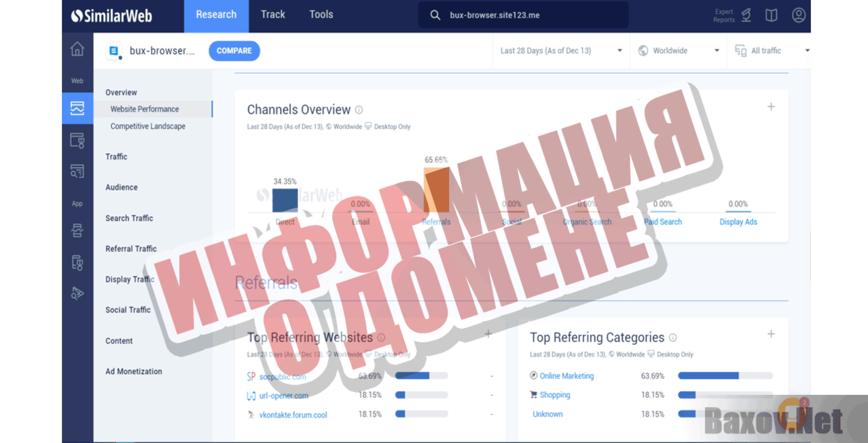
Task: Open the user account profile icon
Action: (x=798, y=15)
